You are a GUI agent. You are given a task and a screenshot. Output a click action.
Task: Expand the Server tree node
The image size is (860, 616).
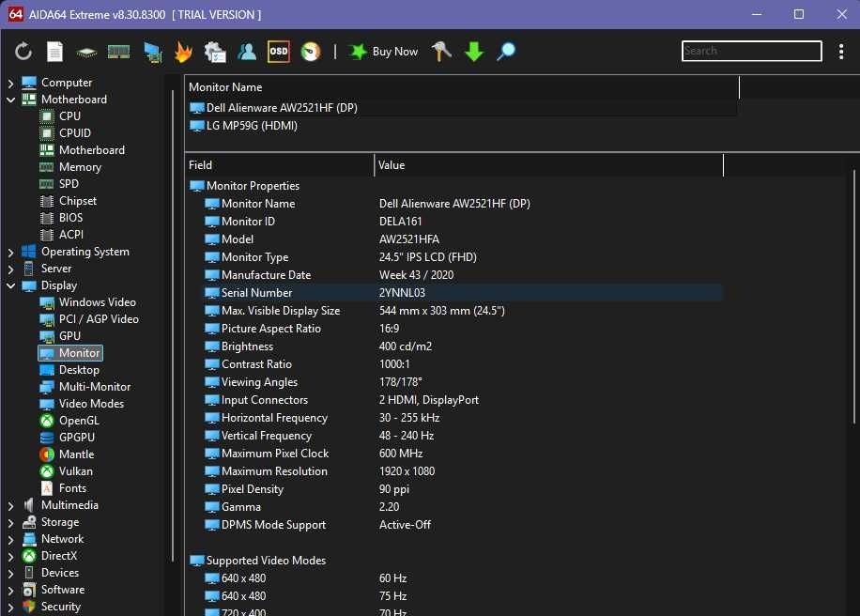click(10, 269)
